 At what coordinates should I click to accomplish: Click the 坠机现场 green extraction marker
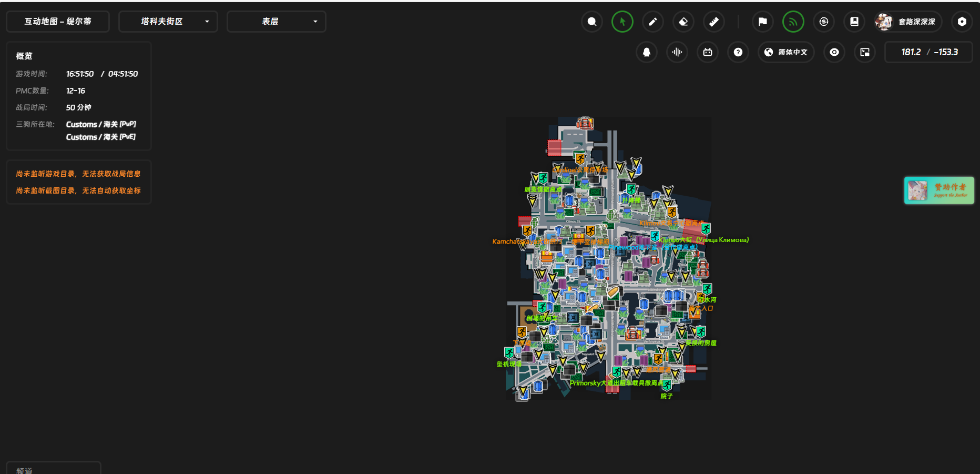509,353
